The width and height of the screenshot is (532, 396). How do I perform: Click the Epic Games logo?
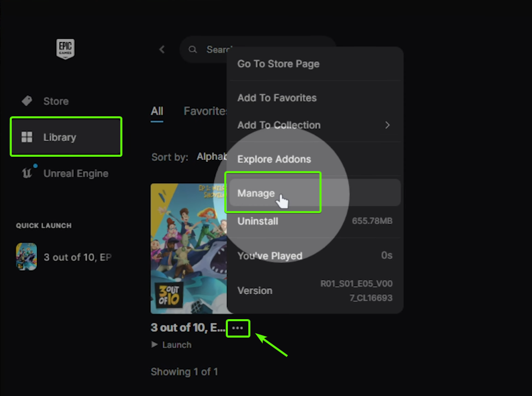(x=65, y=49)
